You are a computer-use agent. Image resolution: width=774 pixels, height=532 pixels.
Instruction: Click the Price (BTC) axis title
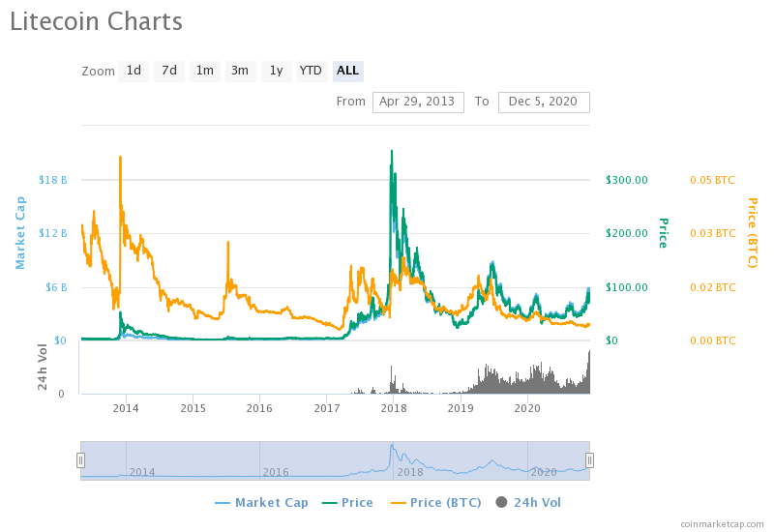click(x=753, y=233)
